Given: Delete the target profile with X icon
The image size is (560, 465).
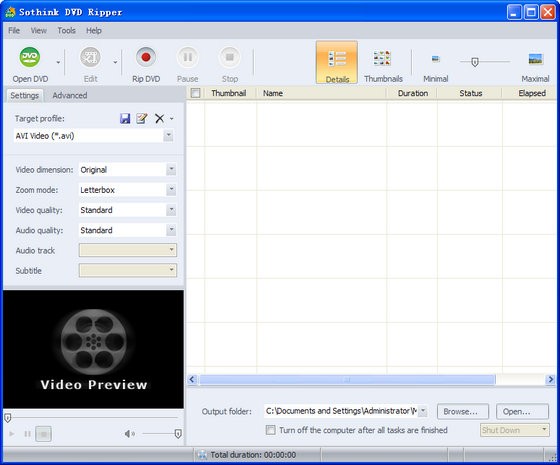Looking at the screenshot, I should pyautogui.click(x=159, y=118).
